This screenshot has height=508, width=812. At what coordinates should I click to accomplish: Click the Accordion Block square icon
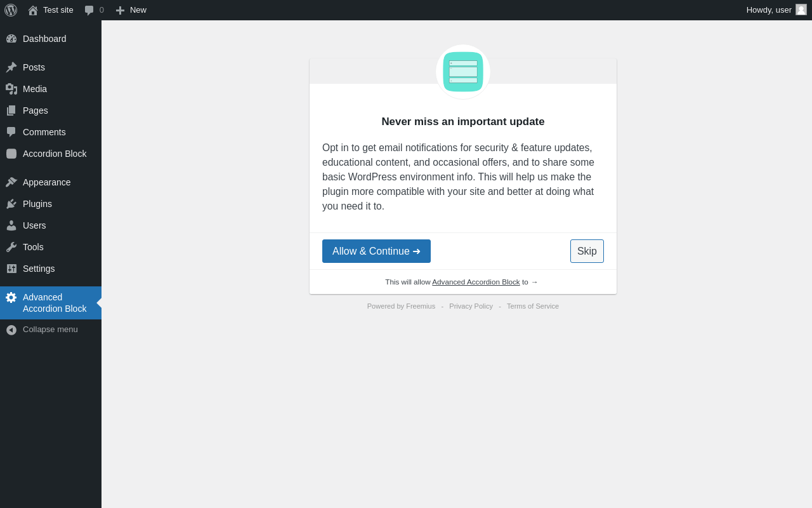[11, 154]
